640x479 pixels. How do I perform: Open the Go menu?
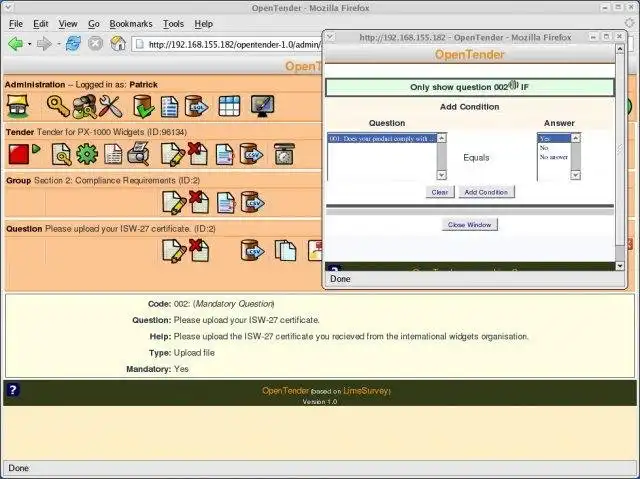[93, 24]
